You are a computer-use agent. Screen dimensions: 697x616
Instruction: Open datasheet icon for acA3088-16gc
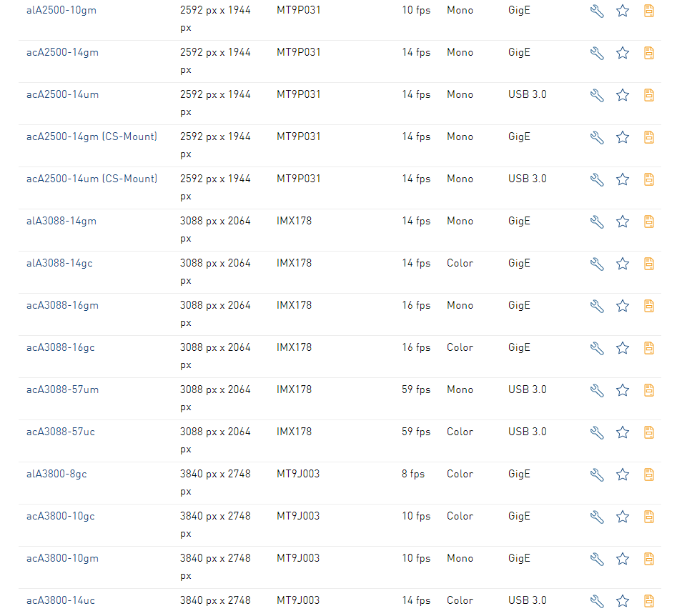click(649, 348)
